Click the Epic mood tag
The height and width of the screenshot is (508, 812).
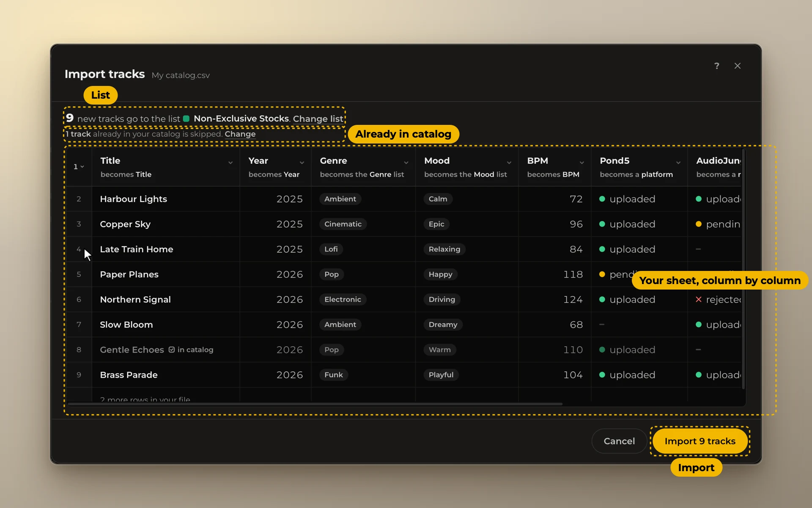(436, 224)
